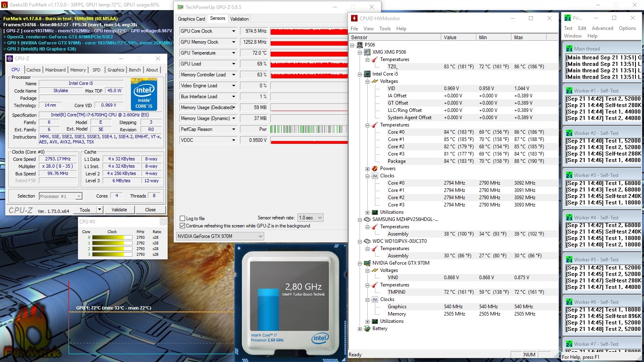Open the Advanced menu in Prime95
This screenshot has width=644, height=362.
(x=602, y=28)
